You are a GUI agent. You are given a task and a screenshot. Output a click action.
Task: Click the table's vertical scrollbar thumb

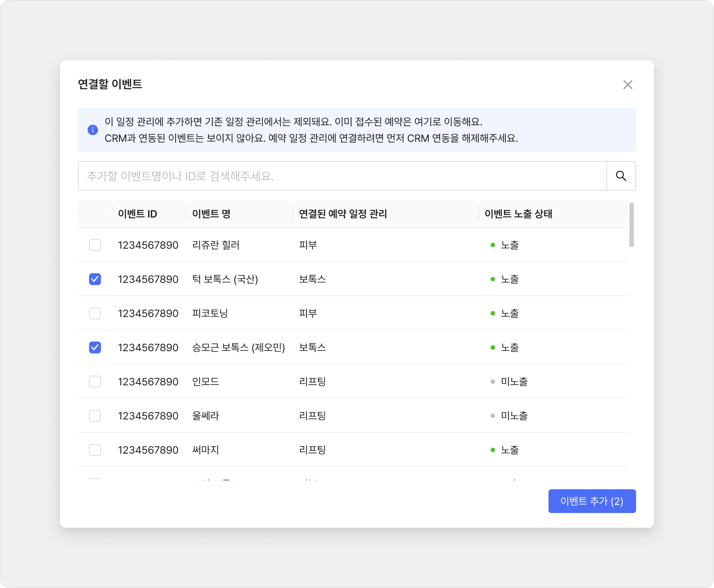[x=631, y=225]
